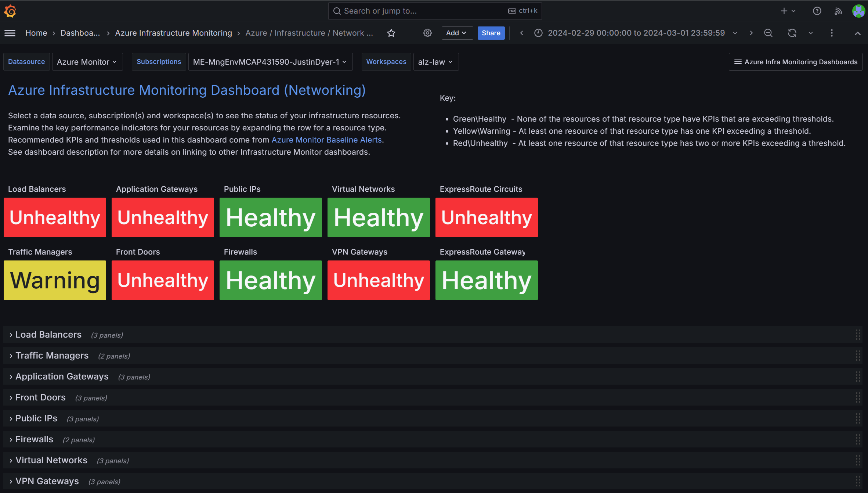
Task: Open the news RSS feed icon
Action: click(x=838, y=11)
